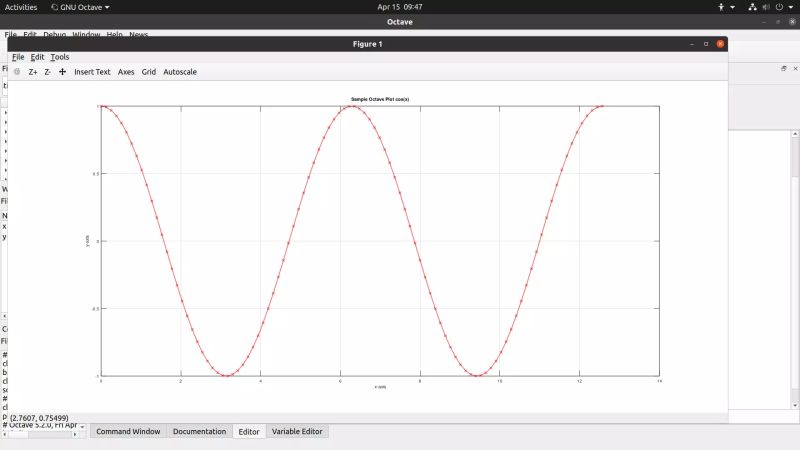The width and height of the screenshot is (800, 450).
Task: Click the x-axis label below the plot
Action: point(380,387)
